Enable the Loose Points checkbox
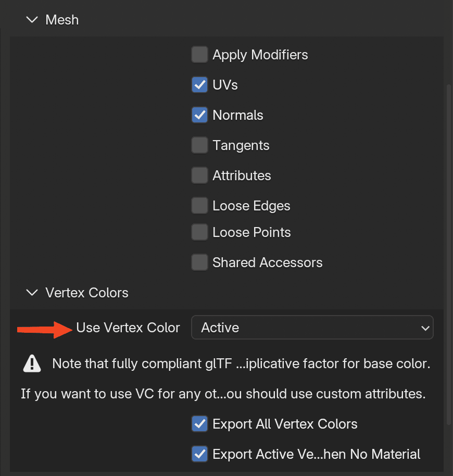This screenshot has height=476, width=453. [199, 232]
